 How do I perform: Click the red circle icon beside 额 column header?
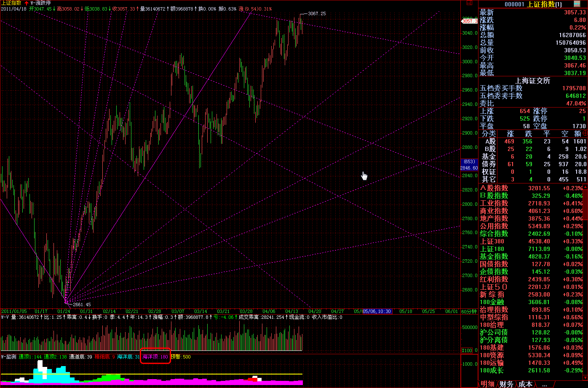point(585,133)
